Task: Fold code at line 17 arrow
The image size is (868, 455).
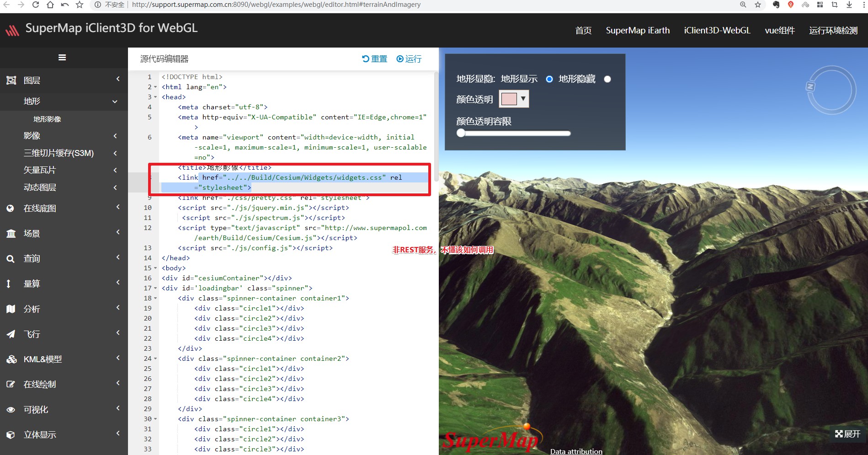Action: coord(155,288)
